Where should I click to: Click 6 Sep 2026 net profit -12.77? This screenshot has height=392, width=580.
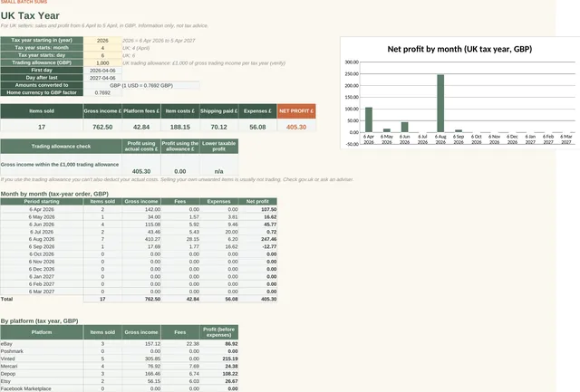257,246
